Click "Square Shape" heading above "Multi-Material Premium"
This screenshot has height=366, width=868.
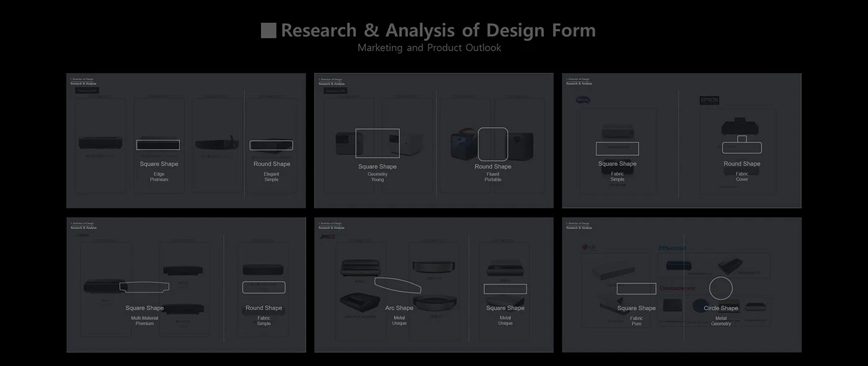click(144, 308)
